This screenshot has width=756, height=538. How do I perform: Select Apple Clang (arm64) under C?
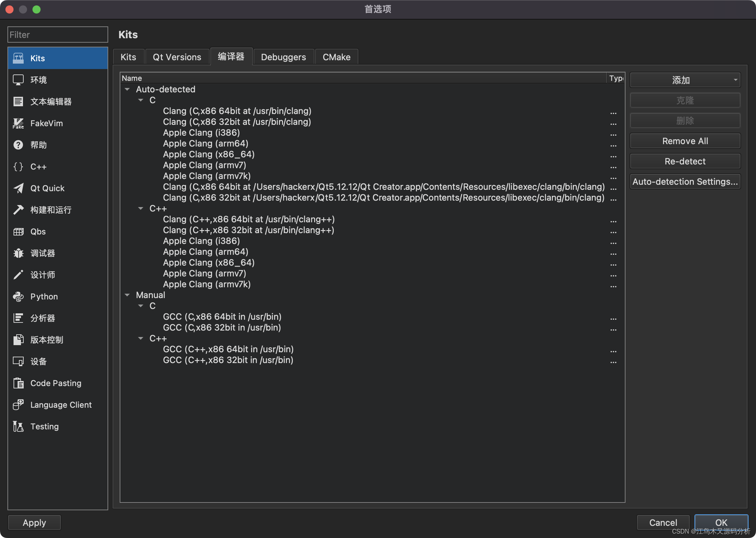click(x=206, y=144)
